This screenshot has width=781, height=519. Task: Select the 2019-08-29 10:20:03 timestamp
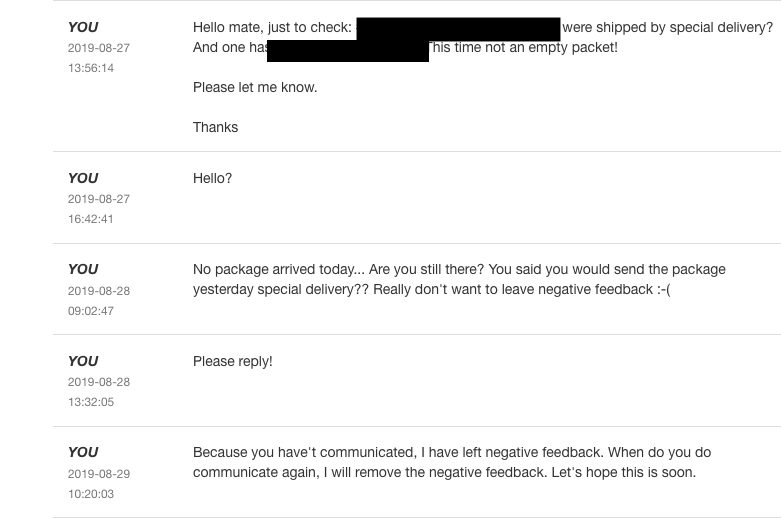tap(99, 484)
